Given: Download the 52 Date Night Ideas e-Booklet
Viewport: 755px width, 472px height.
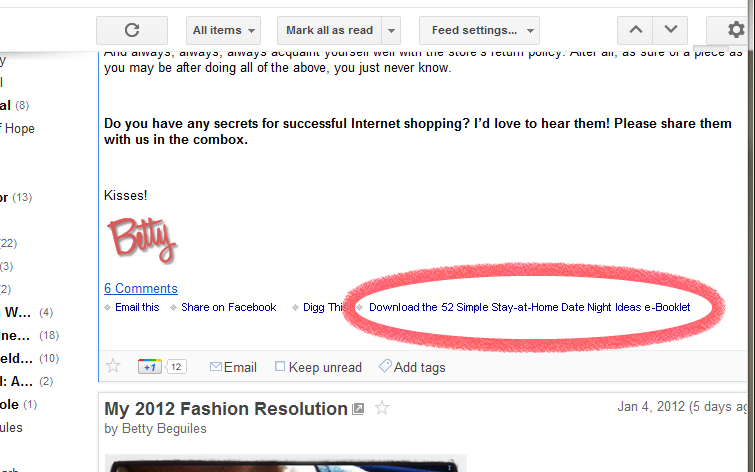Looking at the screenshot, I should pos(530,307).
